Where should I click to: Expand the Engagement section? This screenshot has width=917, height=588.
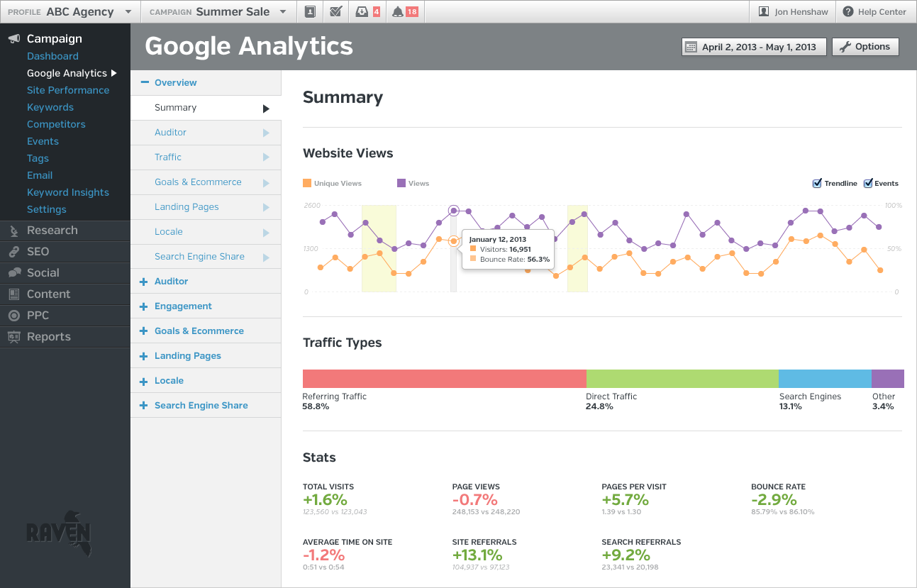pyautogui.click(x=183, y=306)
